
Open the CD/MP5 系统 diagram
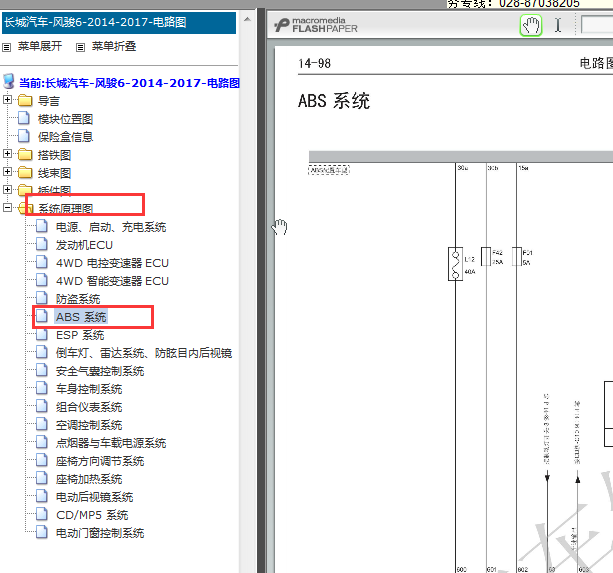coord(92,515)
